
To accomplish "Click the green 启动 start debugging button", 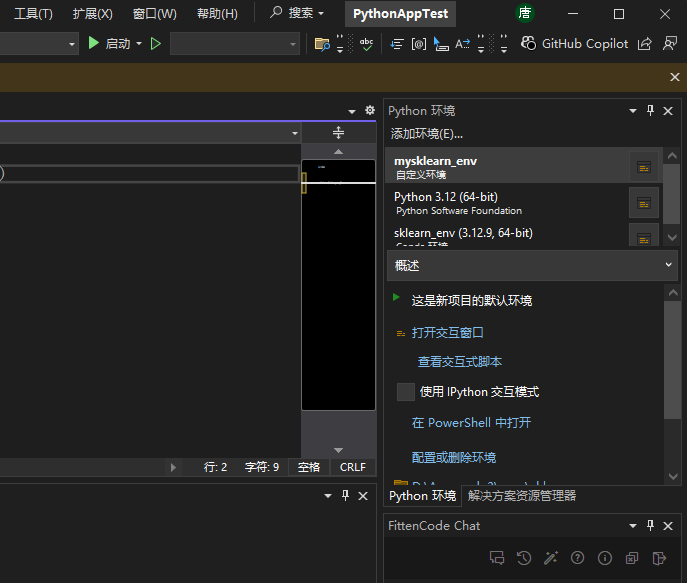I will pos(109,43).
